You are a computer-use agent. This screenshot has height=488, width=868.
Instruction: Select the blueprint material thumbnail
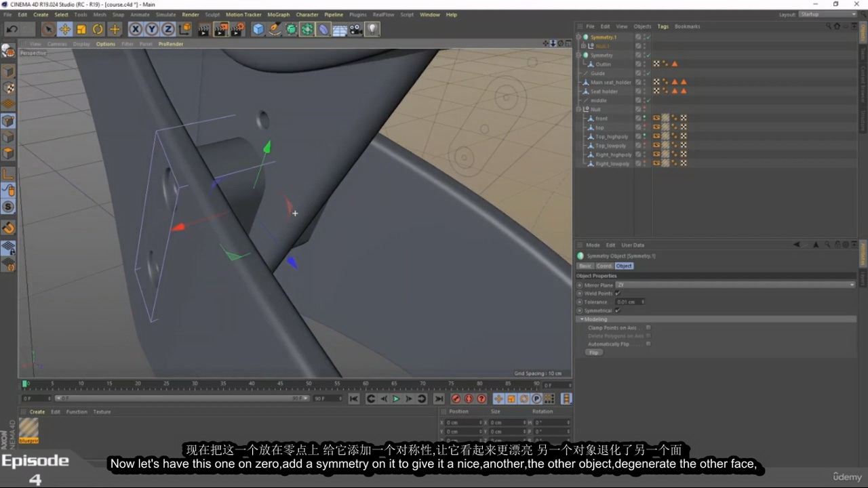28,430
